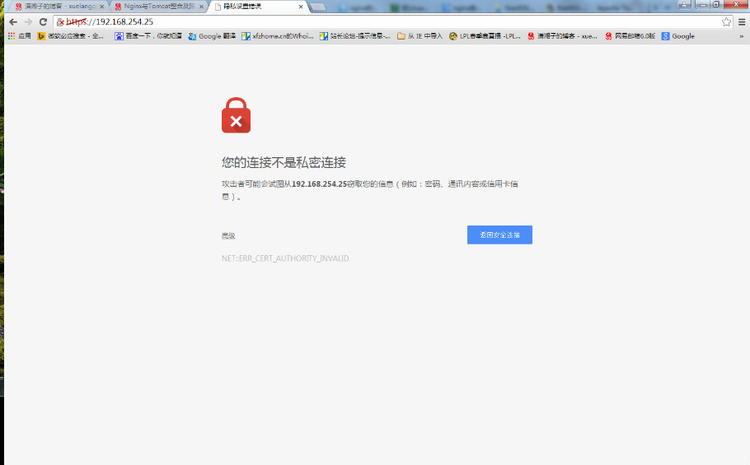750x465 pixels.
Task: Click the NET::ERR_CERT_AUTHORITY_INVALID error code
Action: [285, 258]
